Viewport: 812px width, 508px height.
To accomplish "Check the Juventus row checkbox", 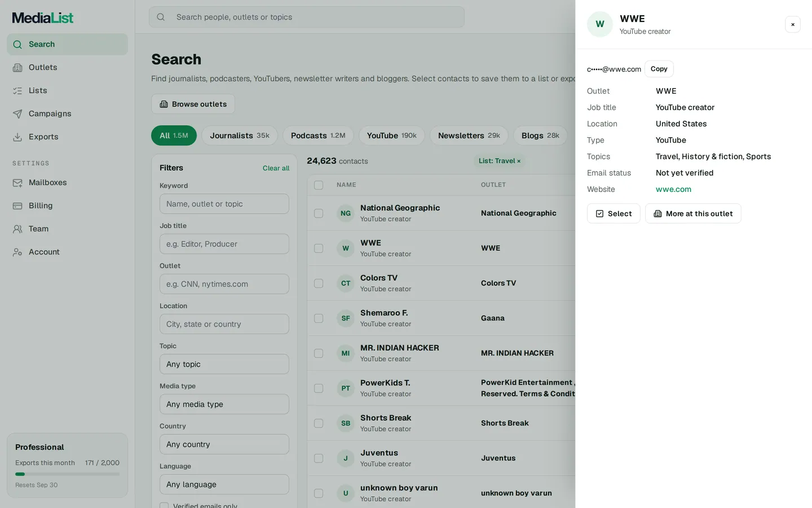I will pos(319,458).
